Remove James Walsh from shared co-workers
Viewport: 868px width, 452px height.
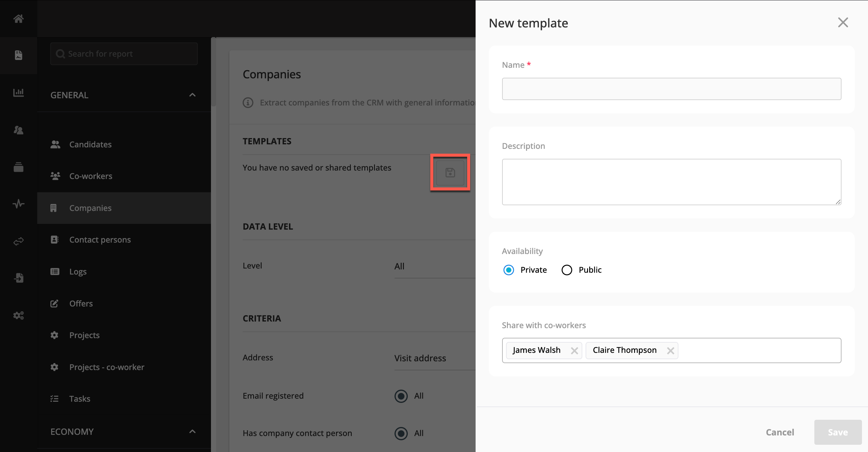coord(574,351)
